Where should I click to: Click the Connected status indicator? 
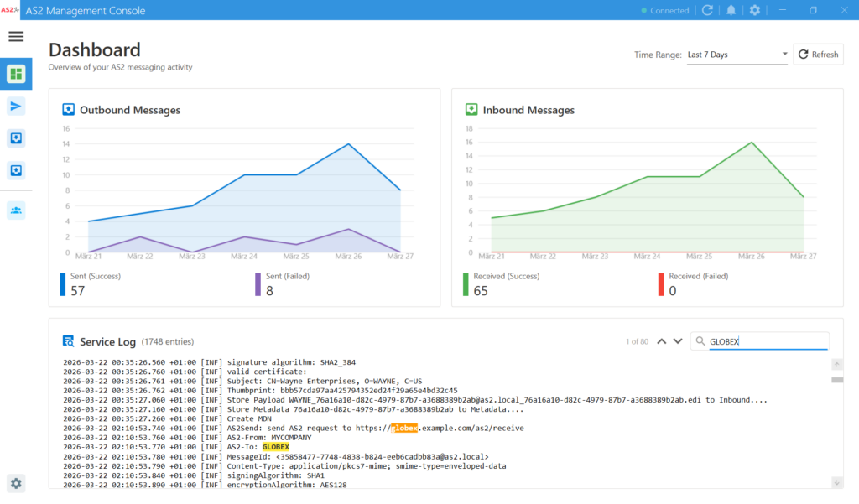[664, 11]
